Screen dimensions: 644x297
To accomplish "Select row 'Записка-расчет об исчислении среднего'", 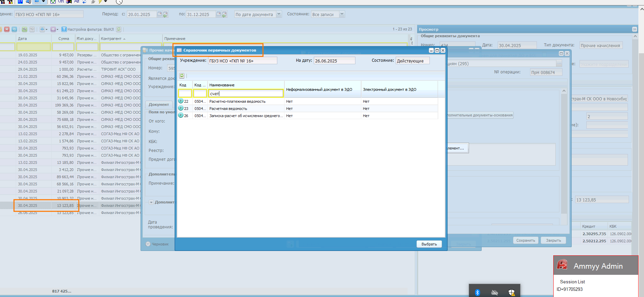I will pyautogui.click(x=308, y=116).
